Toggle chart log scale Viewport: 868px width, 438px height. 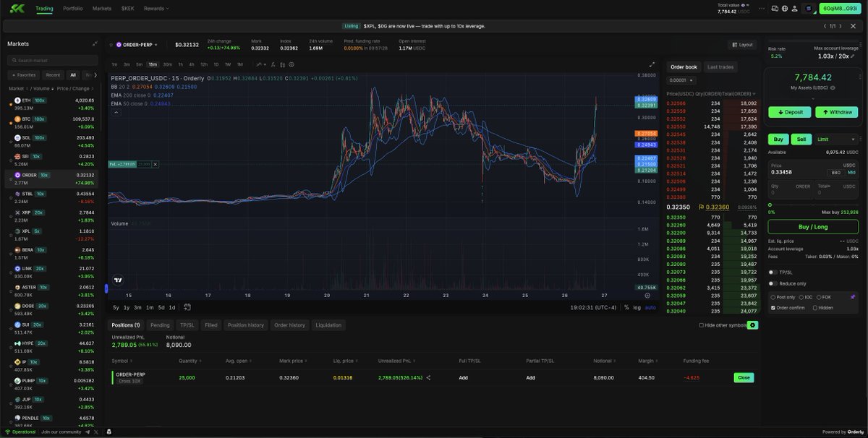[636, 307]
